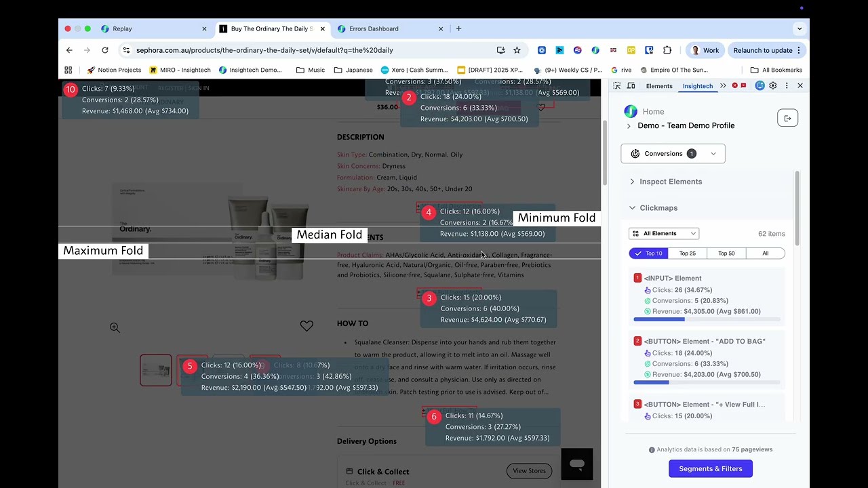The image size is (868, 488).
Task: Open the DevTools Insightech tab
Action: 698,86
